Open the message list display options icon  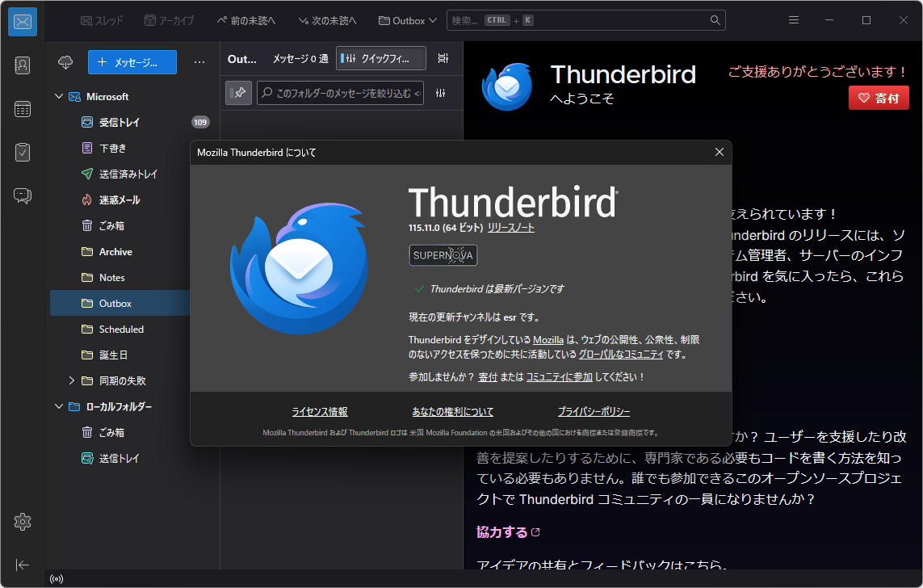coord(443,58)
